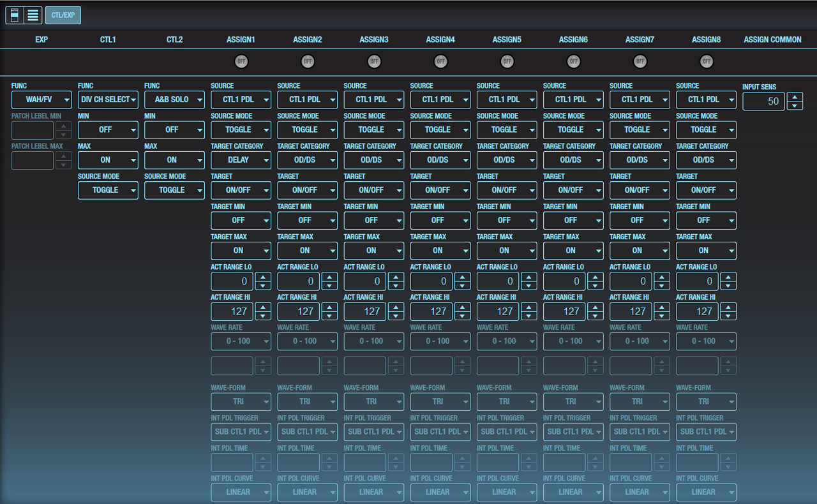817x504 pixels.
Task: Click ASSIGN8 ACT RANGE HI up arrow
Action: pos(728,307)
